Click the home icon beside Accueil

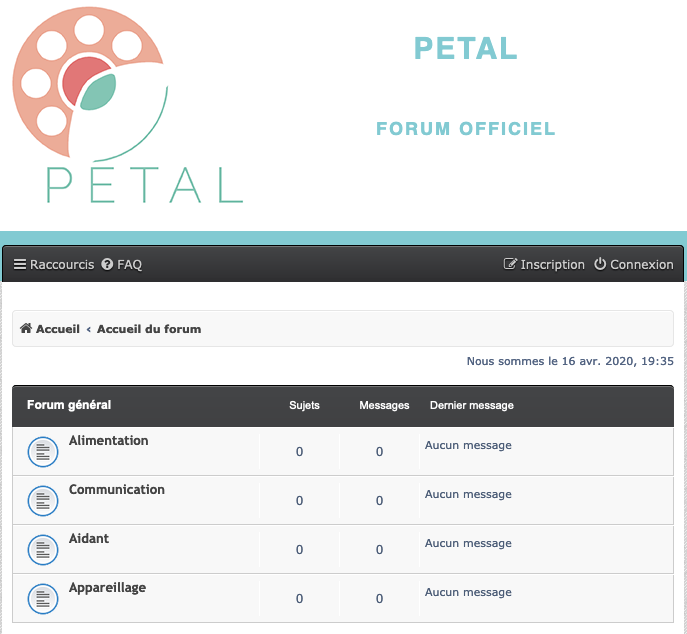pos(26,328)
